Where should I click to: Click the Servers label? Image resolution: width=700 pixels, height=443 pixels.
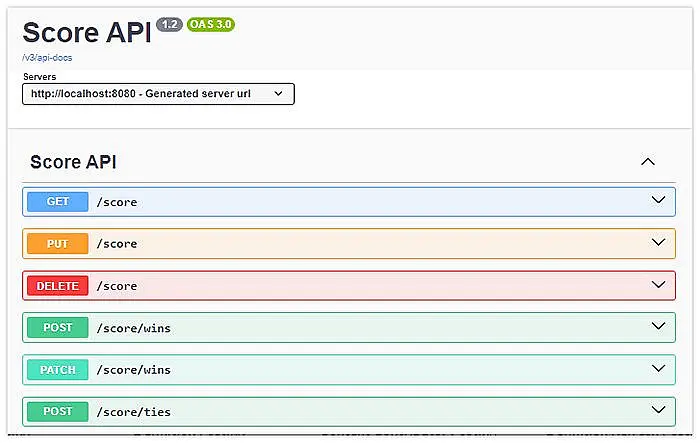[x=40, y=77]
